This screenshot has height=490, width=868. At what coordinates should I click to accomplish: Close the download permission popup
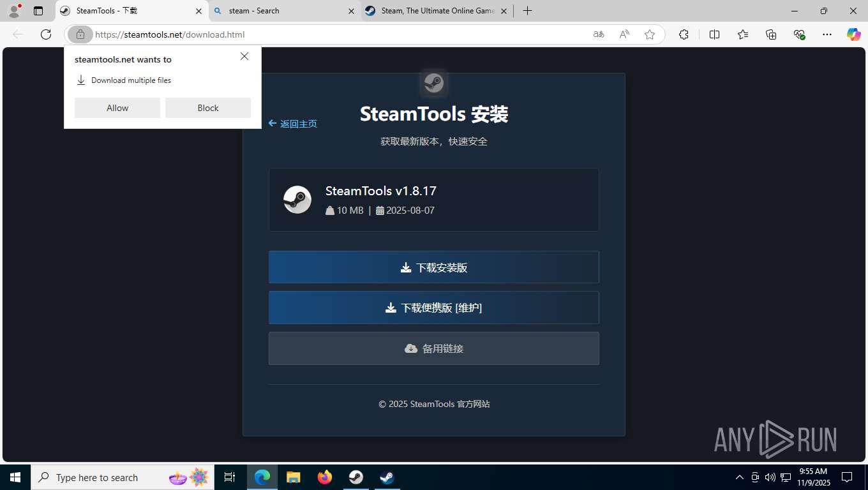pyautogui.click(x=244, y=56)
